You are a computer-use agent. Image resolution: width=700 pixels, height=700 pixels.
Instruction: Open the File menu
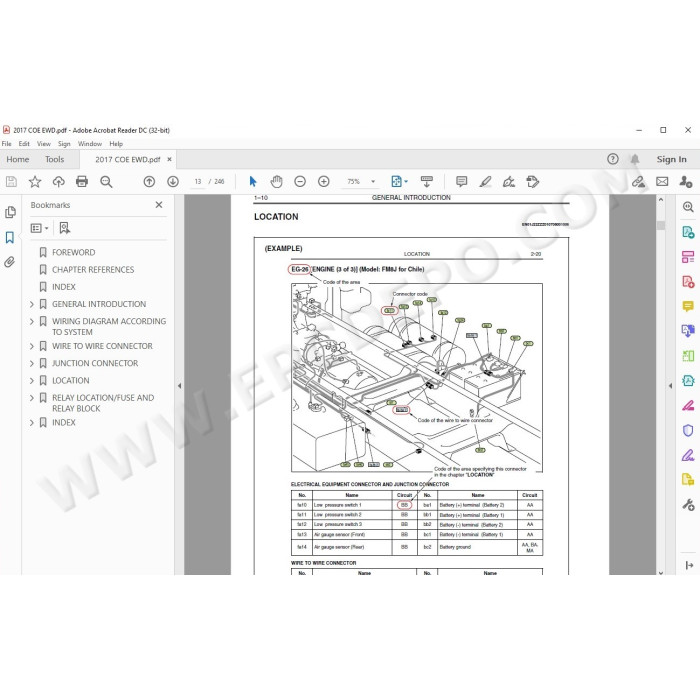point(7,144)
